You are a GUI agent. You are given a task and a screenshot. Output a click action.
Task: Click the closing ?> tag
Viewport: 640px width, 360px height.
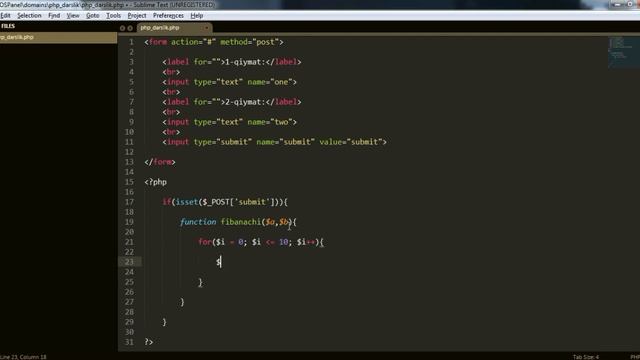tap(149, 342)
